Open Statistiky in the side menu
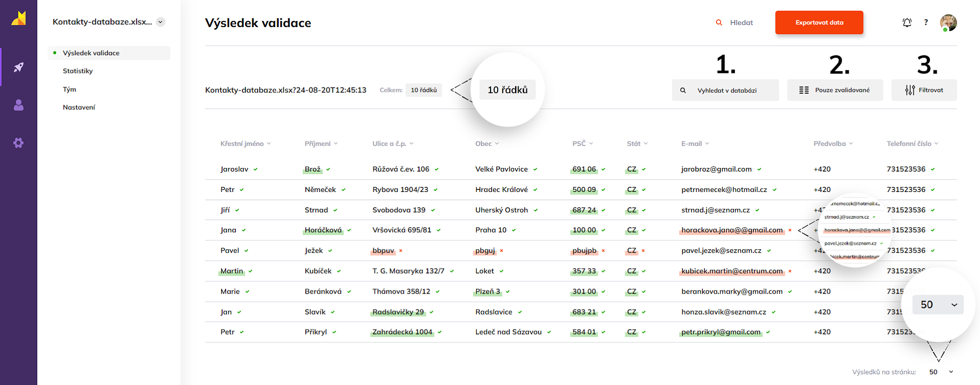The image size is (980, 385). pos(78,71)
